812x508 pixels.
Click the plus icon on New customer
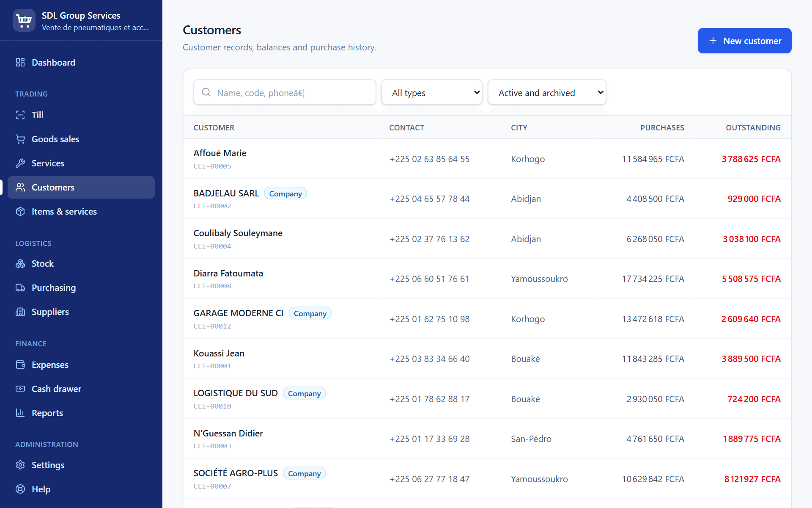tap(713, 41)
